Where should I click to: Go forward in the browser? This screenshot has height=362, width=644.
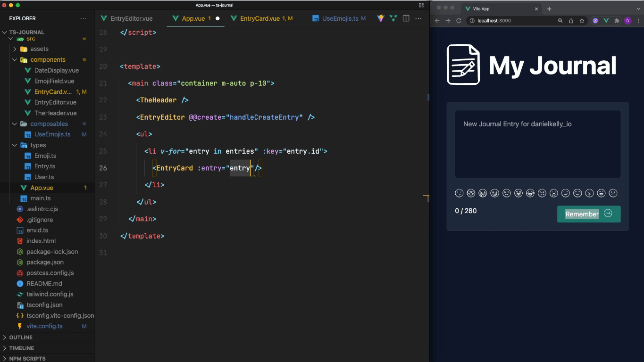point(448,21)
